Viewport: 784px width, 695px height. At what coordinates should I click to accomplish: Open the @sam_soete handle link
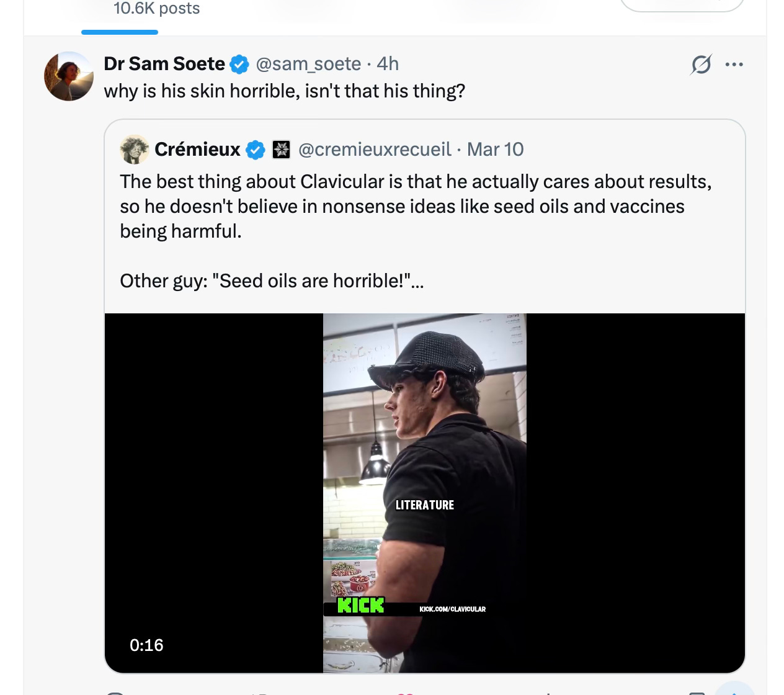pos(308,64)
